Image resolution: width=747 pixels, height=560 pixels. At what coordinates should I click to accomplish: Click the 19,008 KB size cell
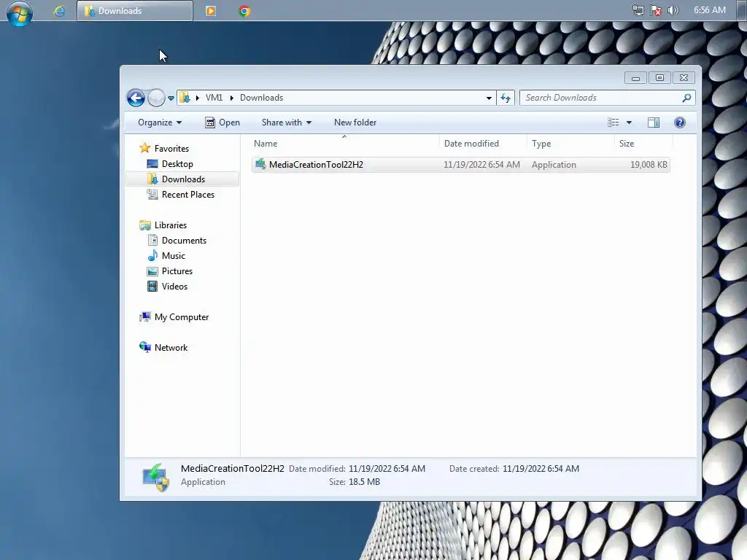pos(649,165)
